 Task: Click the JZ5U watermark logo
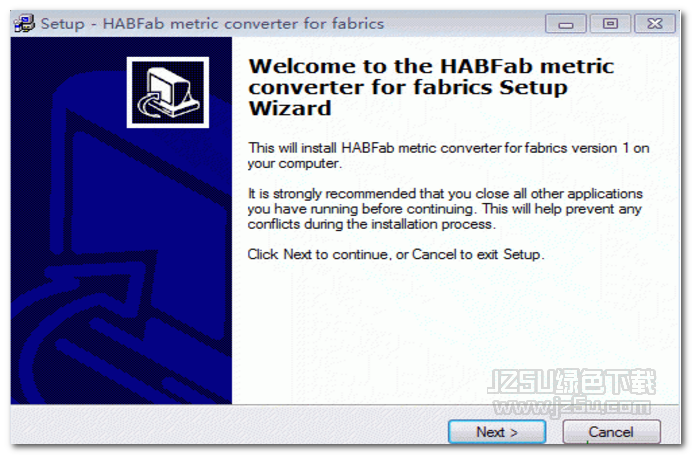tap(572, 382)
